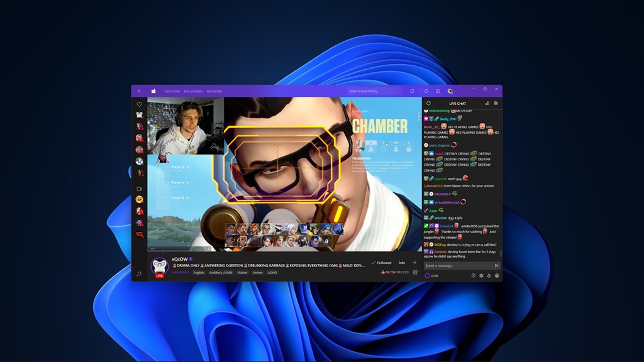This screenshot has width=644, height=362.
Task: Click the search magnifier at sidebar bottom
Action: [139, 274]
